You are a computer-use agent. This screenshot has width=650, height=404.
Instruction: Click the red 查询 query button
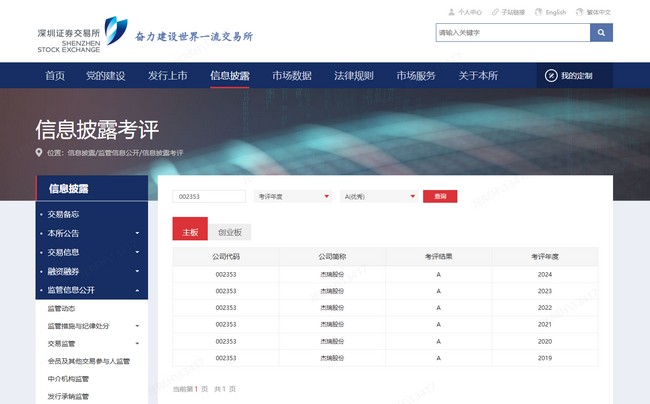pyautogui.click(x=440, y=197)
